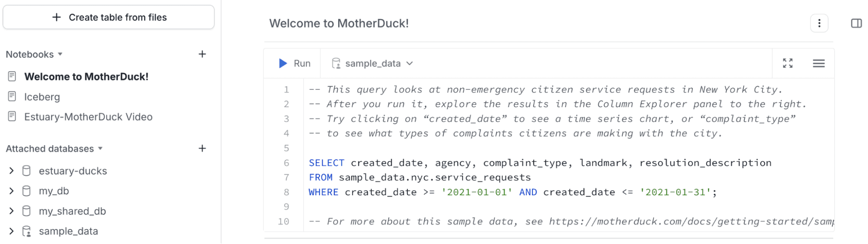Open the notebook three-dot options menu

819,23
